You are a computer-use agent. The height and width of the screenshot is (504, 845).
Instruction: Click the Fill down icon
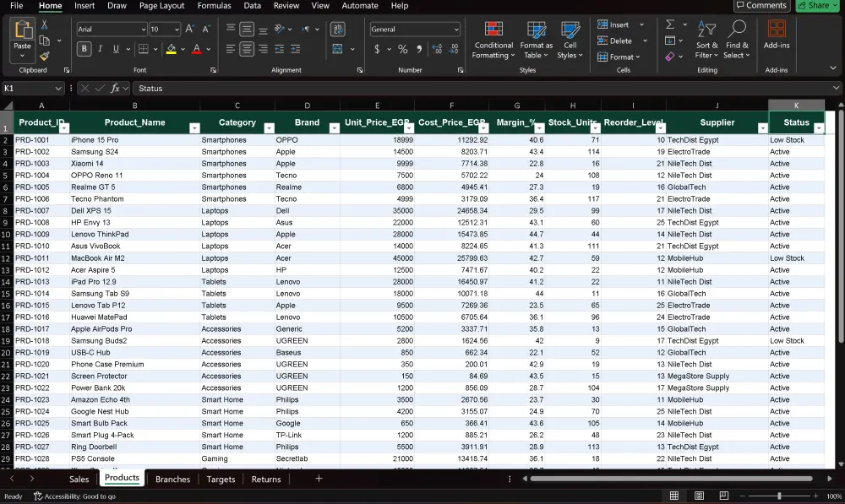point(670,41)
